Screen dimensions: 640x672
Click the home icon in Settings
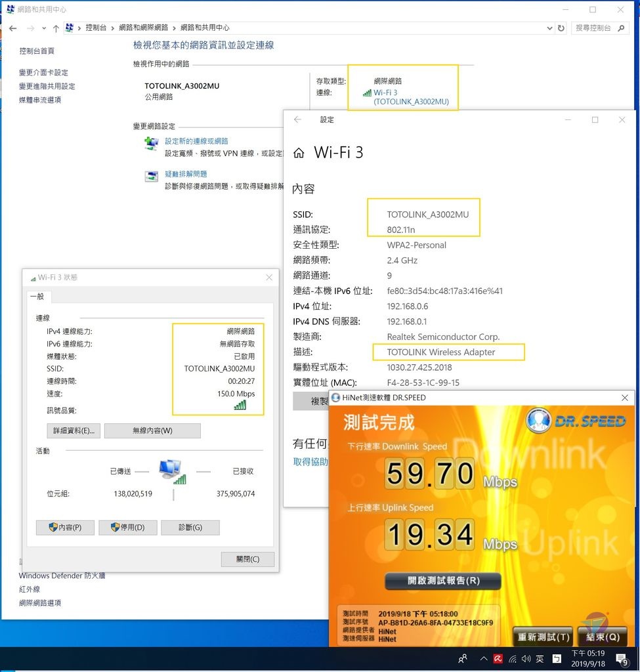[x=299, y=153]
